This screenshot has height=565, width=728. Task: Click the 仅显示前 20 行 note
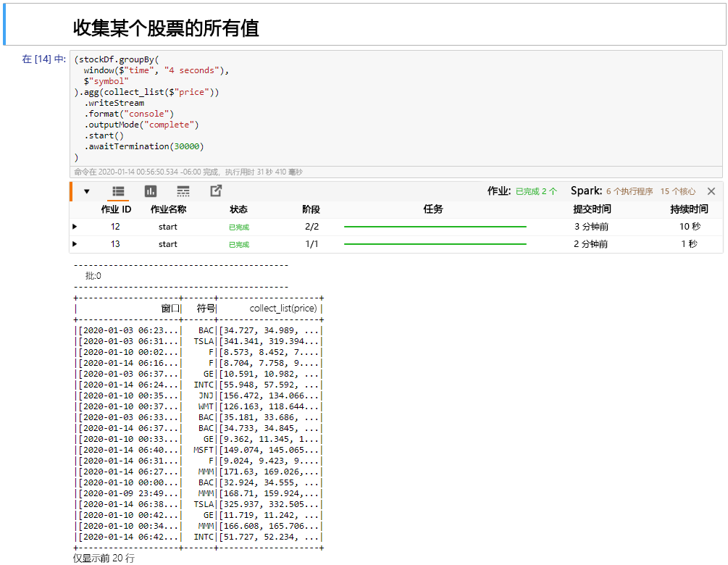pyautogui.click(x=104, y=558)
